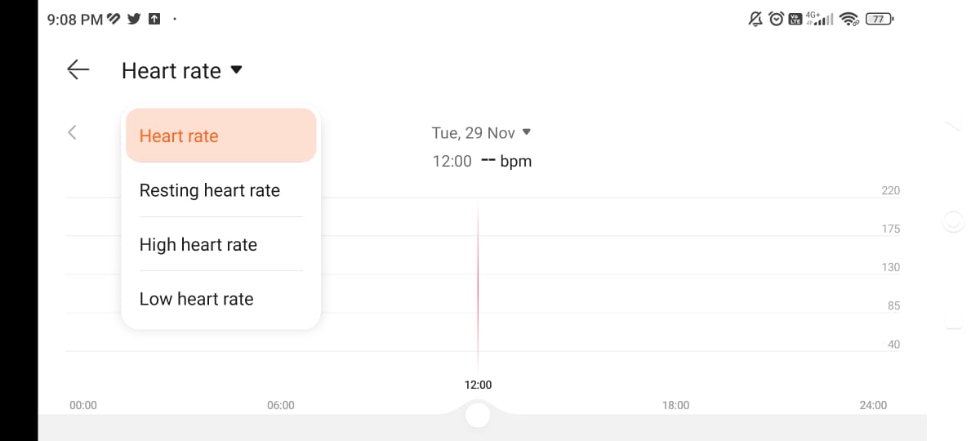Tap the 12:00 chart marker line

(x=478, y=286)
